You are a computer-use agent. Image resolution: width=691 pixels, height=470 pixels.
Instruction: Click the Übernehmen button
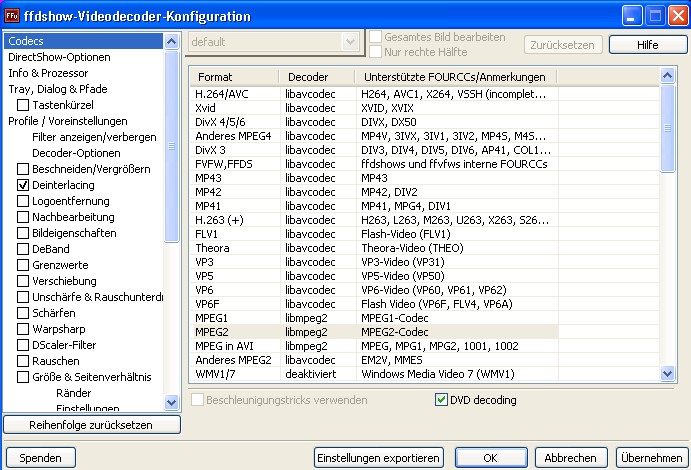[x=651, y=457]
